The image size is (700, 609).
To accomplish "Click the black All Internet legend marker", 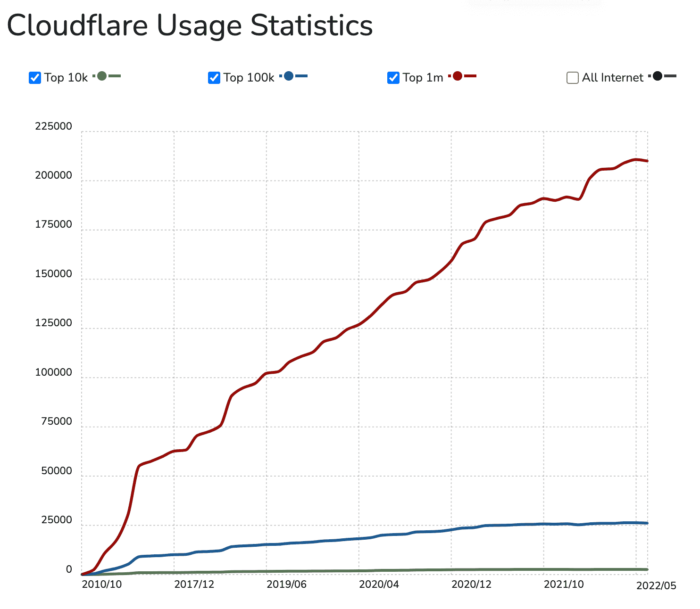I will [x=658, y=76].
